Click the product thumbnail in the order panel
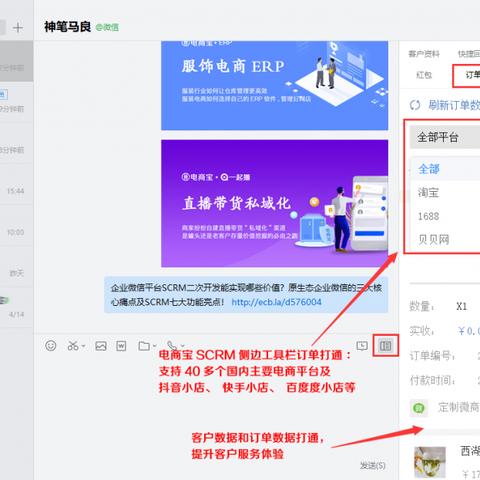This screenshot has height=480, width=480. [x=430, y=462]
